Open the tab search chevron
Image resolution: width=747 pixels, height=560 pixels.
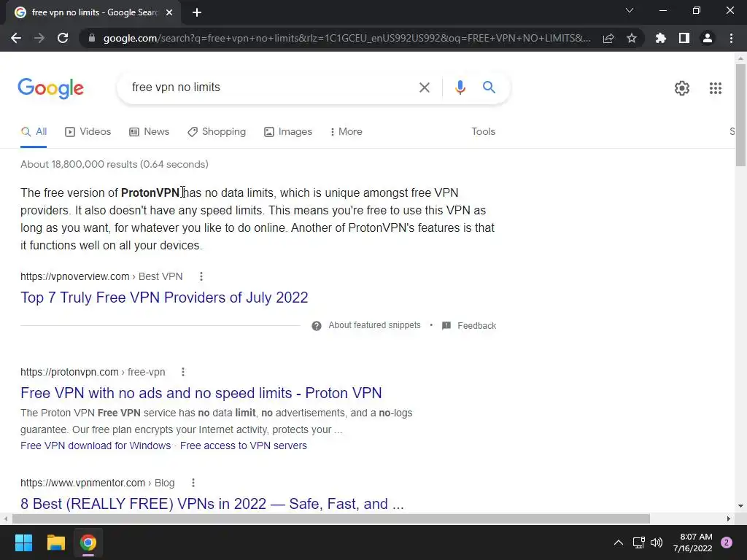point(630,10)
